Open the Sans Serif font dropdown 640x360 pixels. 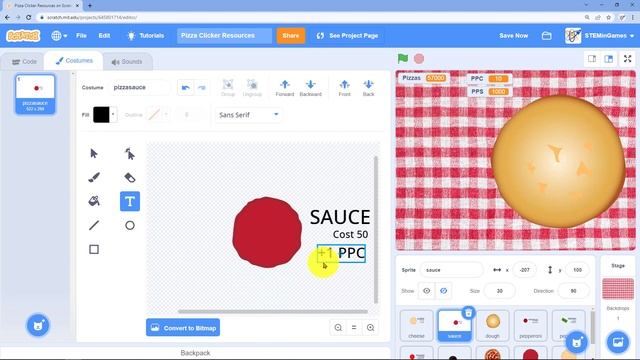[248, 115]
